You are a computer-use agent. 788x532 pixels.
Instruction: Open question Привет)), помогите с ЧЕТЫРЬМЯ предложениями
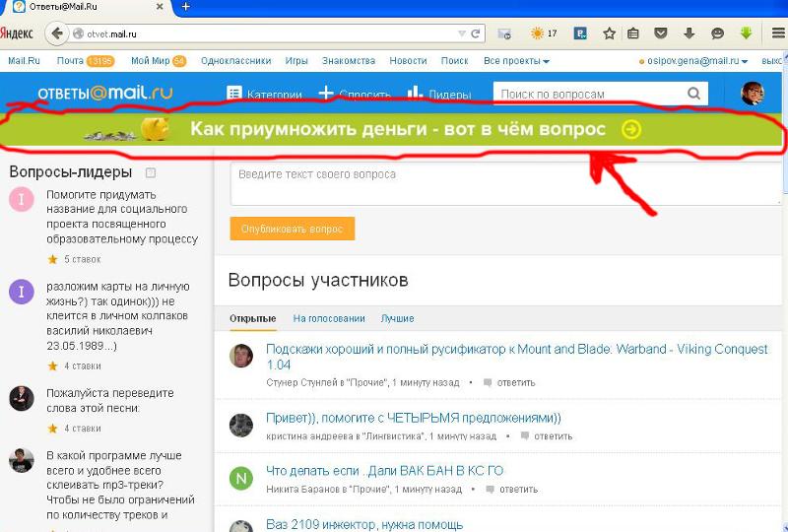pyautogui.click(x=413, y=418)
